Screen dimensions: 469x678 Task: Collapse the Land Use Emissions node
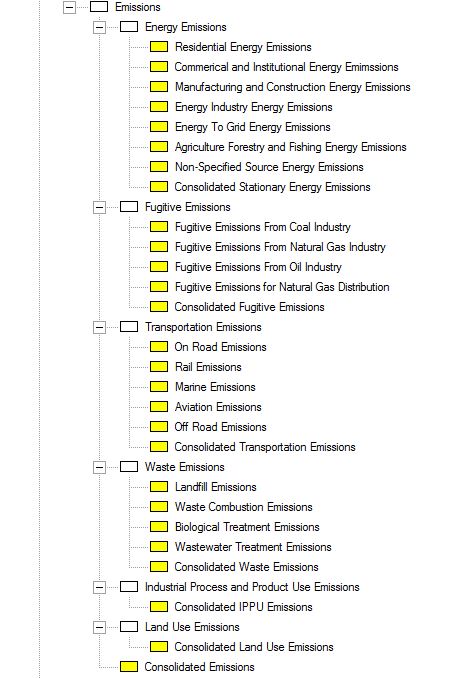pos(99,627)
